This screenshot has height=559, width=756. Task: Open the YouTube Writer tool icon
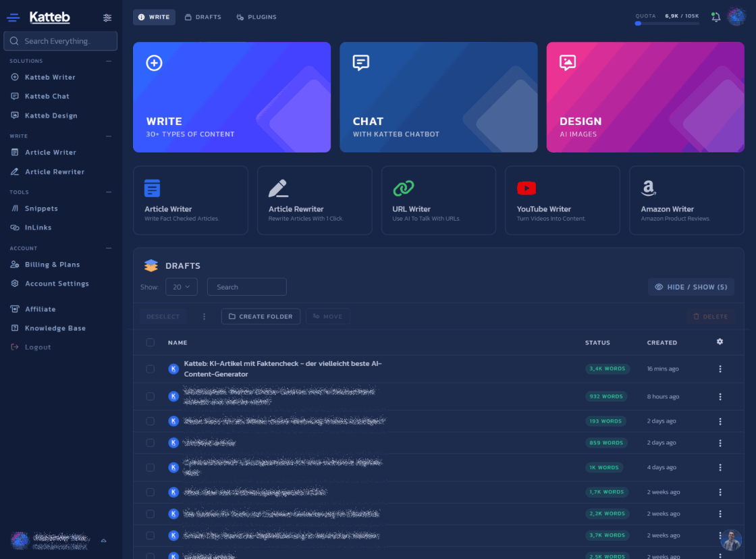(x=526, y=188)
